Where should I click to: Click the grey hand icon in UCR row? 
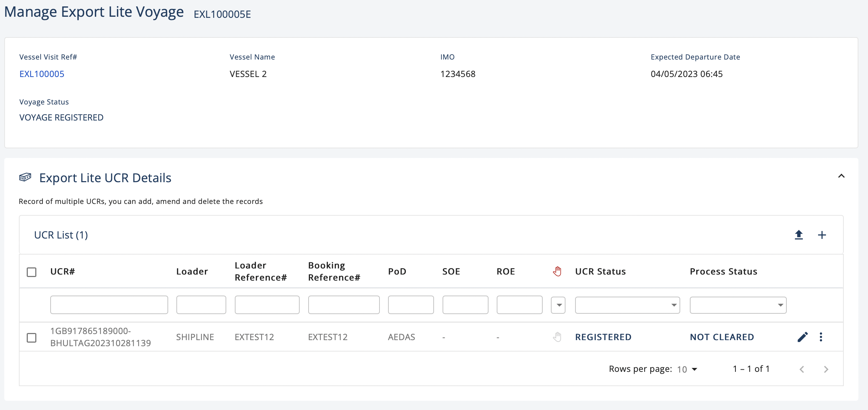tap(557, 337)
